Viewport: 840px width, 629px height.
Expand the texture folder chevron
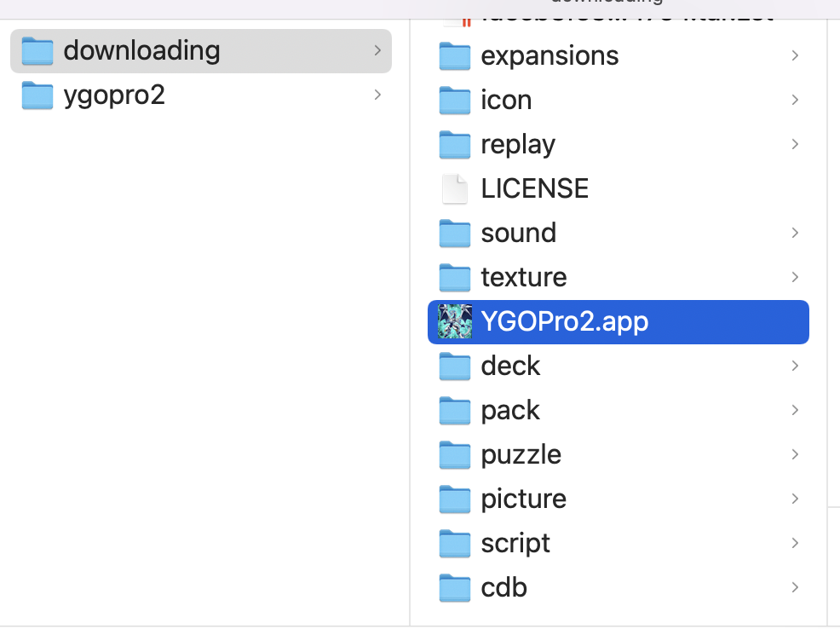click(795, 278)
